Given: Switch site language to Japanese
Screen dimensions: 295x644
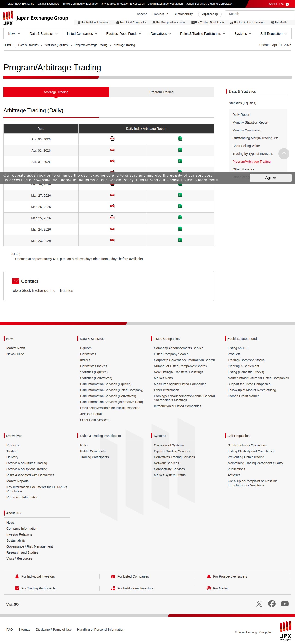Looking at the screenshot, I should (209, 14).
